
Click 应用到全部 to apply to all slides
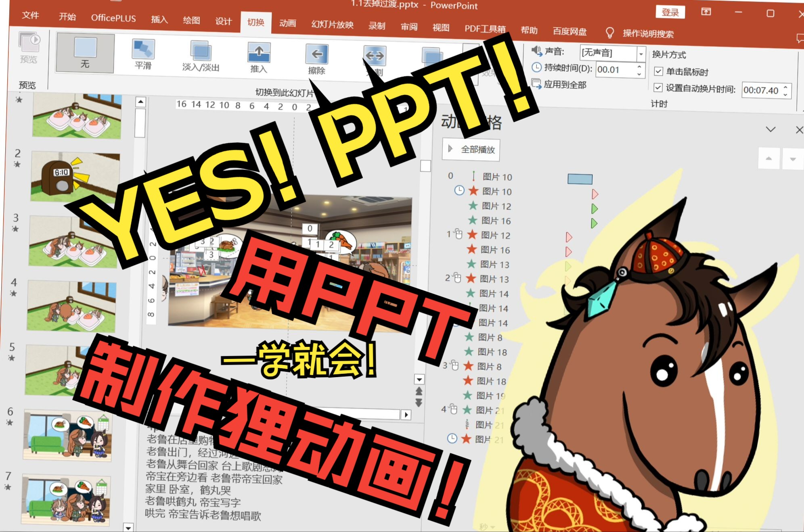coord(559,84)
